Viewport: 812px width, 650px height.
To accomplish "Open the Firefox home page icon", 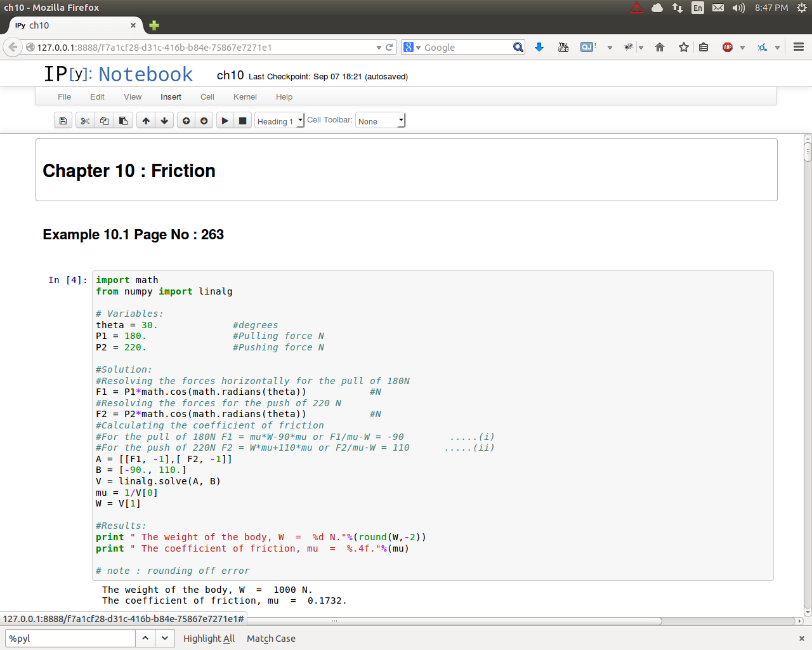I will pyautogui.click(x=660, y=47).
